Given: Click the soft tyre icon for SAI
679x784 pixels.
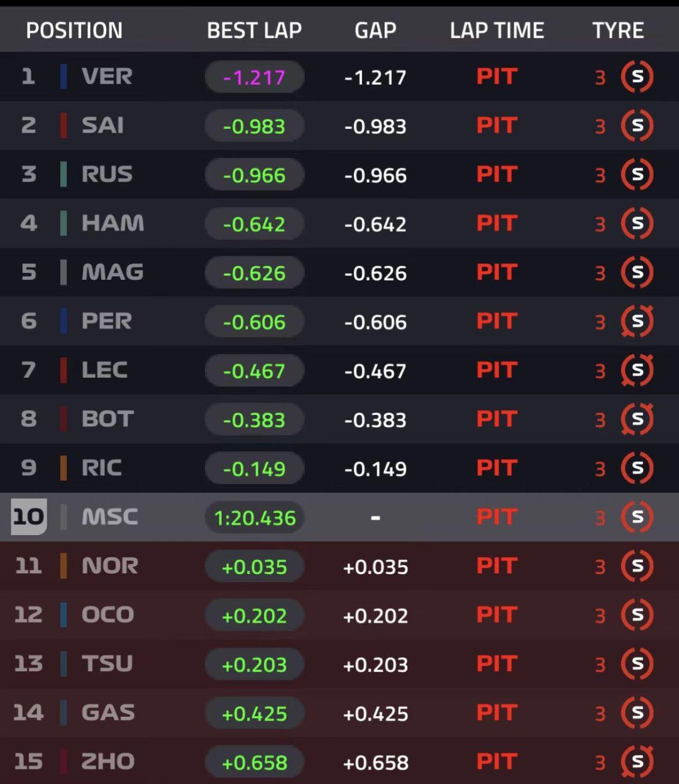Looking at the screenshot, I should pos(637,126).
